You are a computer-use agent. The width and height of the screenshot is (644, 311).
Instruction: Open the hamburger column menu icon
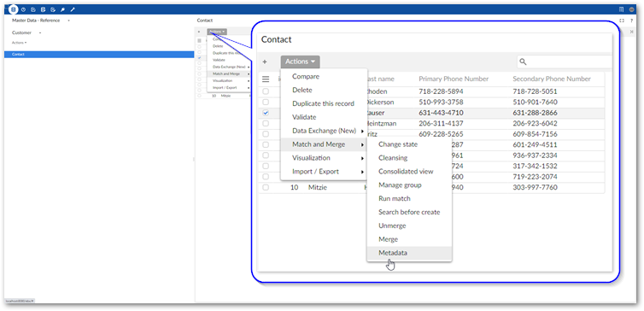tap(266, 79)
